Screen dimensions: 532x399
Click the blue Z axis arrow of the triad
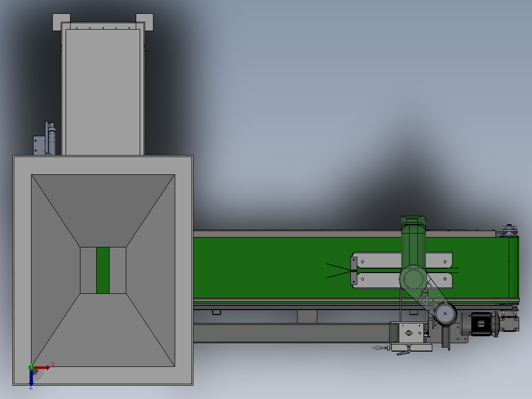pyautogui.click(x=31, y=377)
